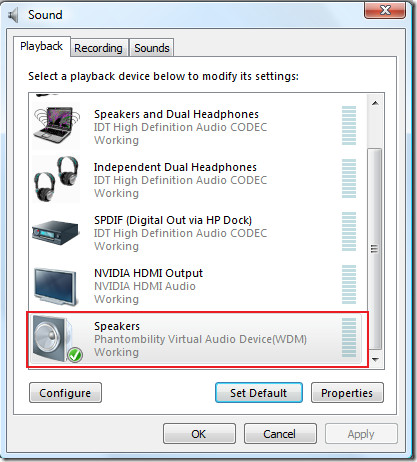Select "Independent Dual Headphones" device name
Screen dimensions: 417x462
tap(175, 167)
